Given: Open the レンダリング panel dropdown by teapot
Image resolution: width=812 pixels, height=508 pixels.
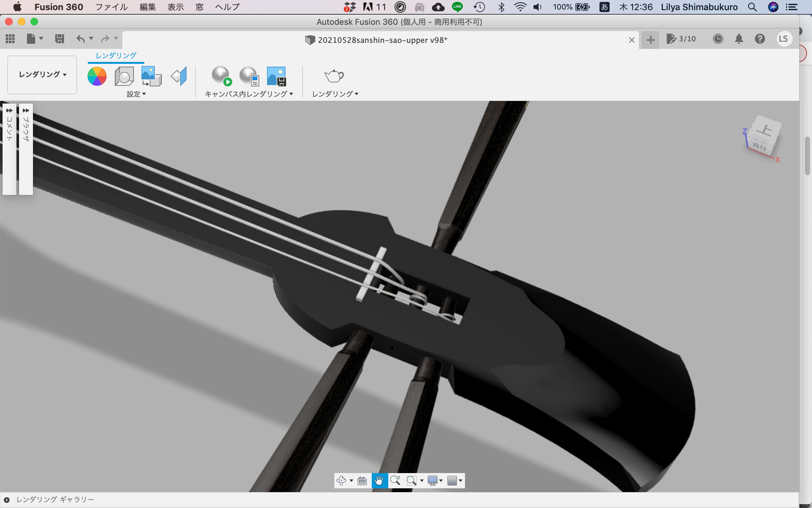Looking at the screenshot, I should click(x=335, y=94).
